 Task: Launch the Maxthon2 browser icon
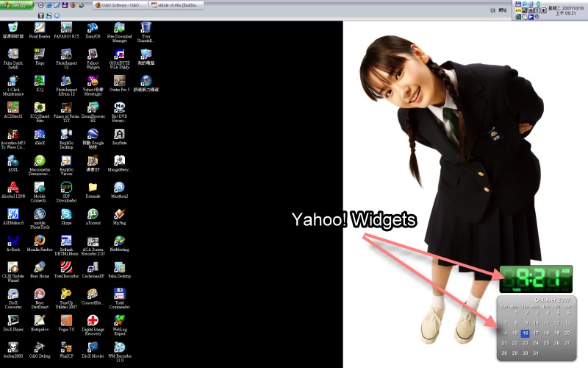pyautogui.click(x=119, y=190)
